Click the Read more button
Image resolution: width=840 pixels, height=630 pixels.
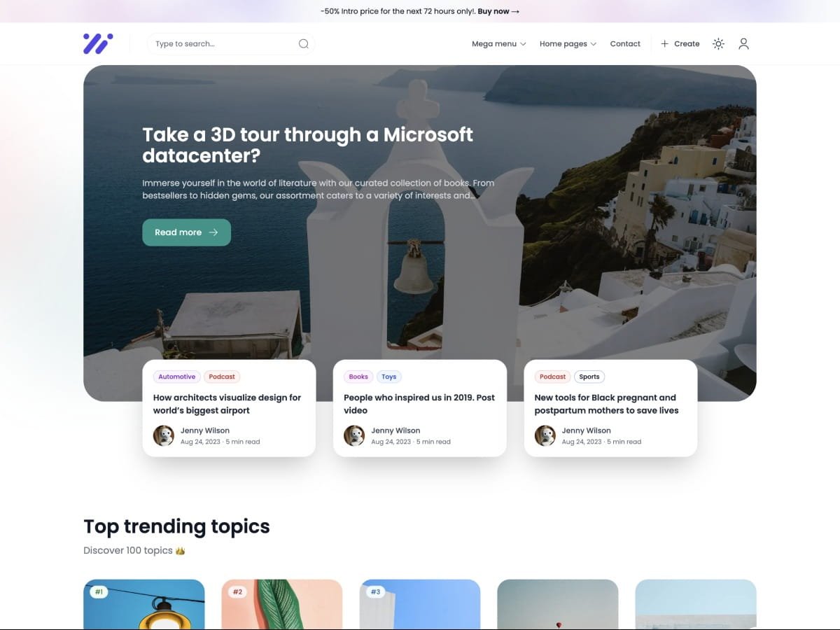pos(186,232)
